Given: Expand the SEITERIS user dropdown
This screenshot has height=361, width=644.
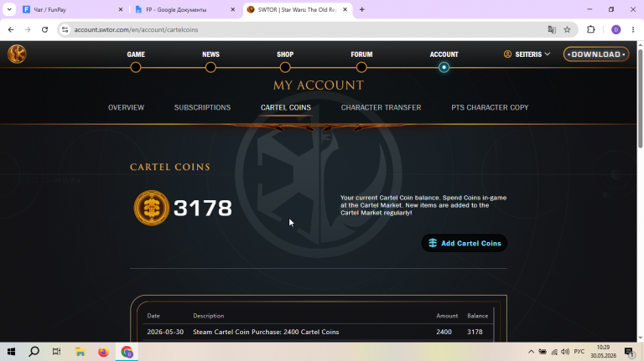Looking at the screenshot, I should [527, 54].
